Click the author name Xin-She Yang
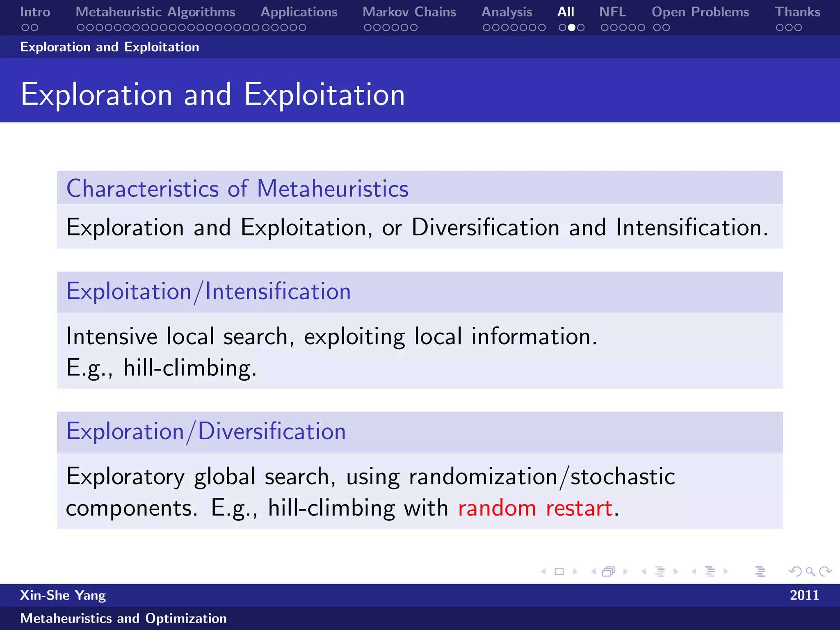840x630 pixels. click(x=63, y=595)
